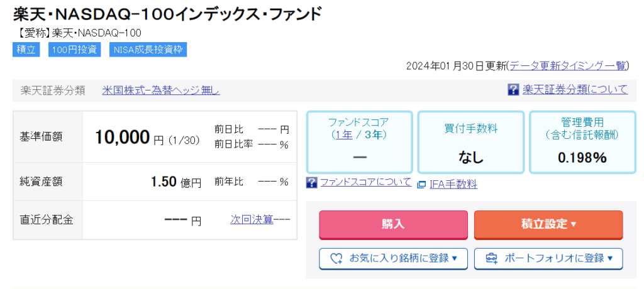Expand the orange 積立設定 dropdown button
The width and height of the screenshot is (644, 289).
pos(548,224)
